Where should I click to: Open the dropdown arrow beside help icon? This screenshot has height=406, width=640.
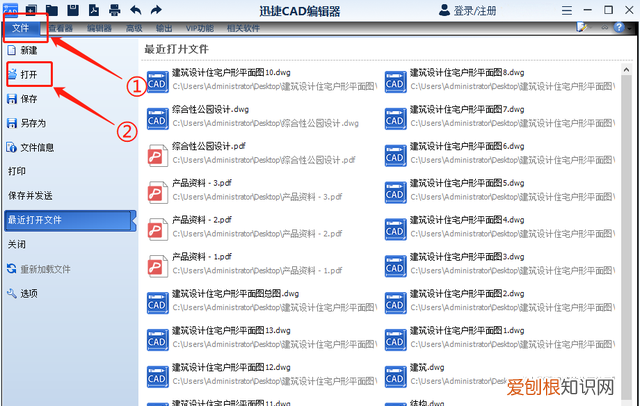630,28
